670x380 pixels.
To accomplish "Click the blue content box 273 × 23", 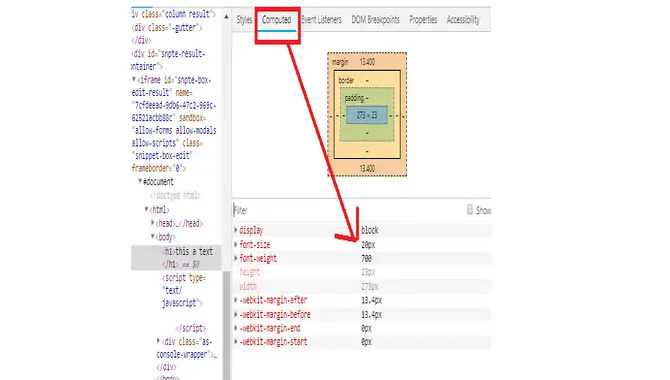I will point(367,115).
